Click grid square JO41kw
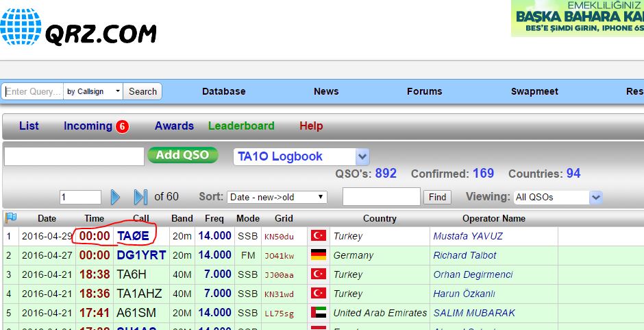The image size is (644, 330). (279, 256)
